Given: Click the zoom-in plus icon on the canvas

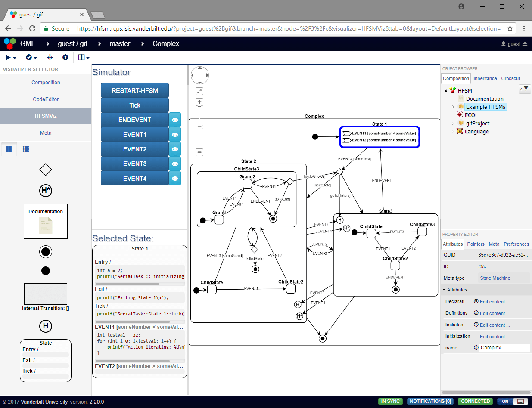Looking at the screenshot, I should coord(199,102).
